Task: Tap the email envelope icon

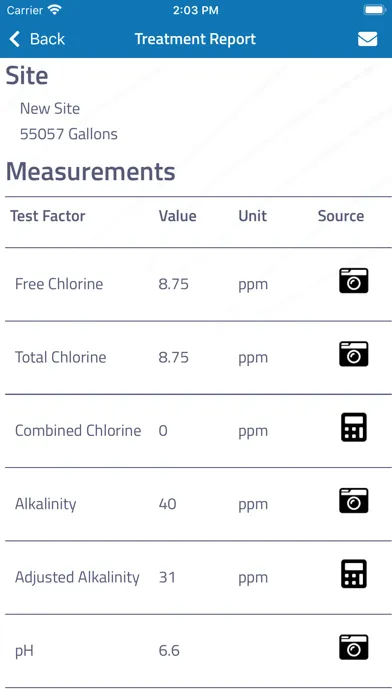Action: tap(368, 39)
